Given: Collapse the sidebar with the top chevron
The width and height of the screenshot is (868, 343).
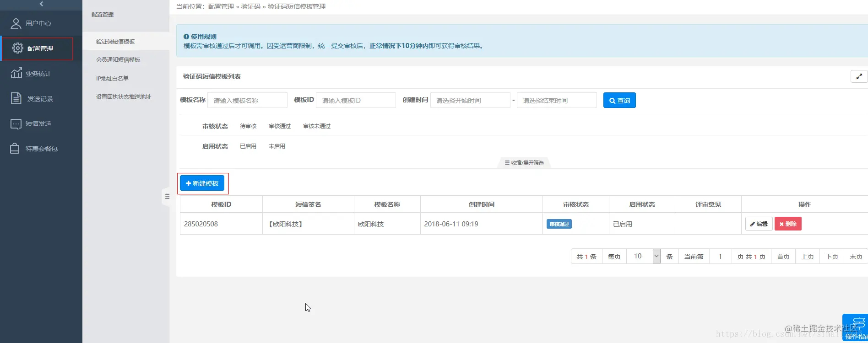Looking at the screenshot, I should click(41, 4).
